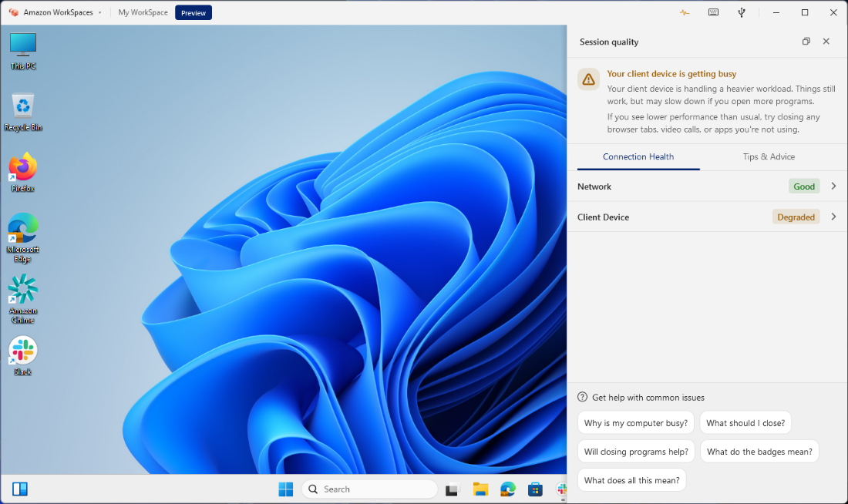Switch to the Connection Health tab
This screenshot has height=504, width=848.
[x=638, y=156]
